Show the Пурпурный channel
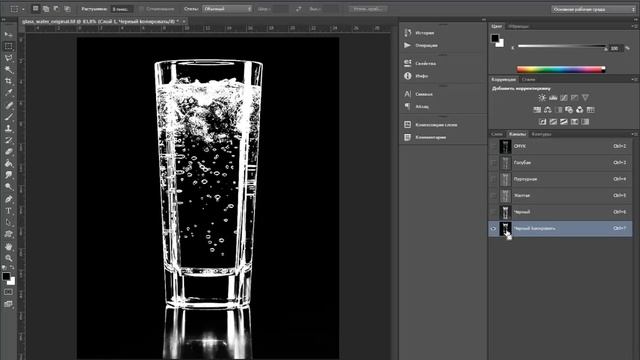This screenshot has height=360, width=640. pyautogui.click(x=493, y=179)
